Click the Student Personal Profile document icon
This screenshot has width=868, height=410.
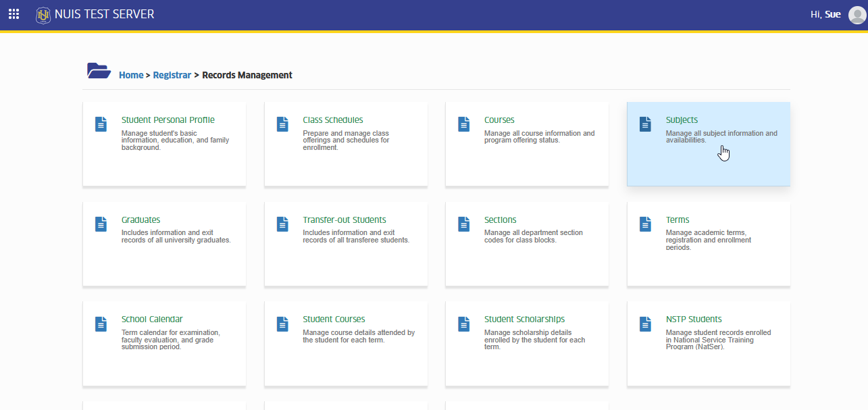(x=101, y=124)
